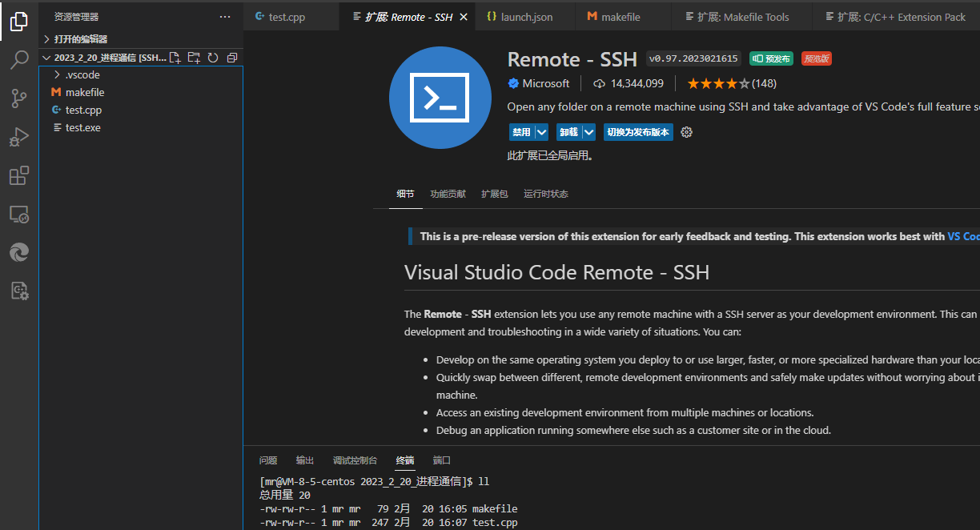This screenshot has width=980, height=530.
Task: Open Source Control view in activity bar
Action: pos(19,98)
